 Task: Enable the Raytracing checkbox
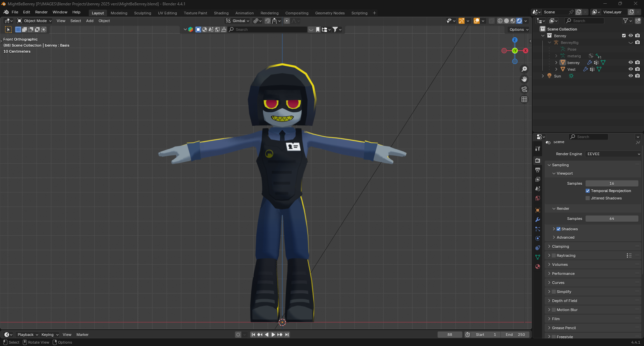pos(554,255)
